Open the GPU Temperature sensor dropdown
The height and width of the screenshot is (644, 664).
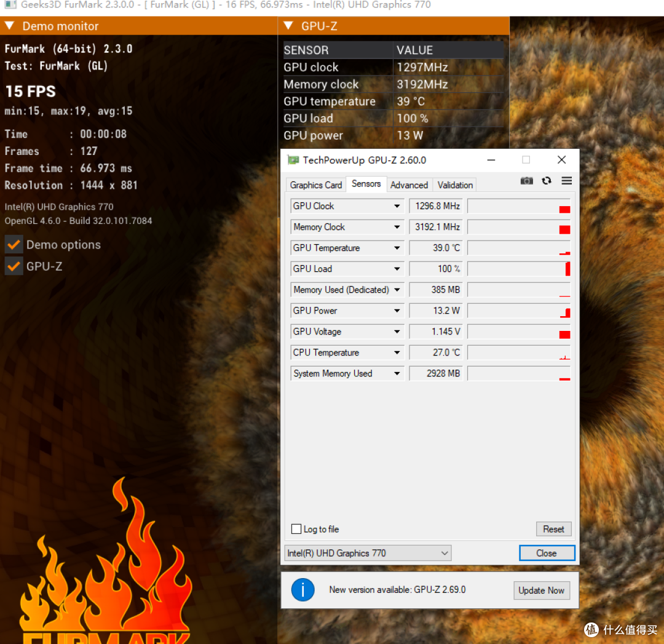(397, 248)
